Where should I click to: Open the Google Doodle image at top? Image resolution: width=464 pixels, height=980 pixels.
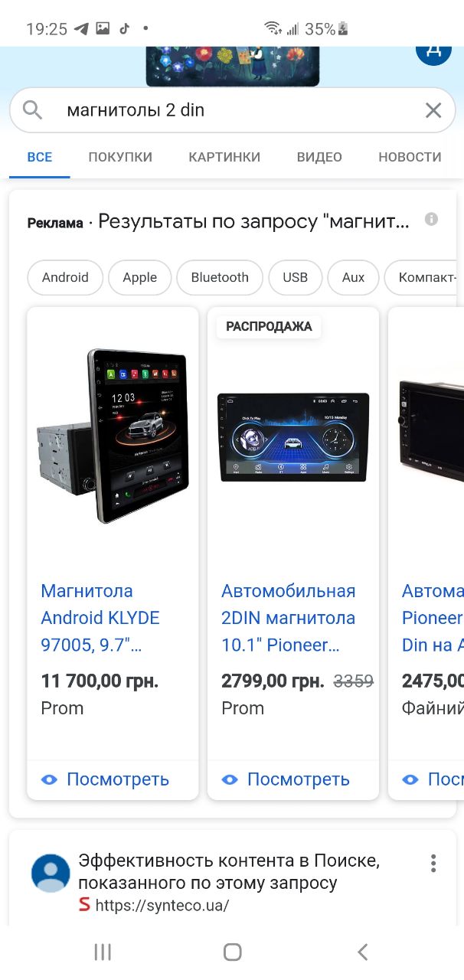[x=233, y=65]
